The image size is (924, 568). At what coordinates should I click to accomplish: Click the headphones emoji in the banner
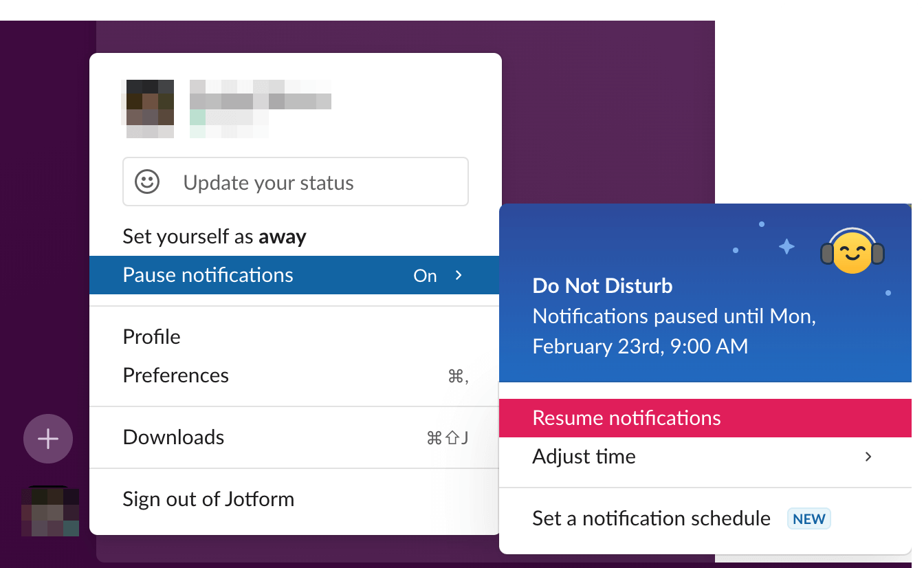(852, 253)
